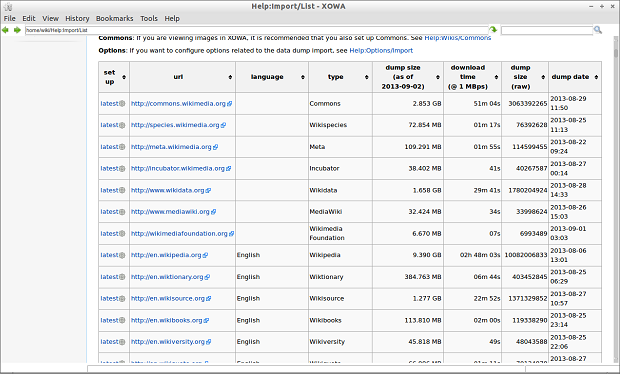Screen dimensions: 620x374
Task: Go back with the green left arrow
Action: (6, 30)
